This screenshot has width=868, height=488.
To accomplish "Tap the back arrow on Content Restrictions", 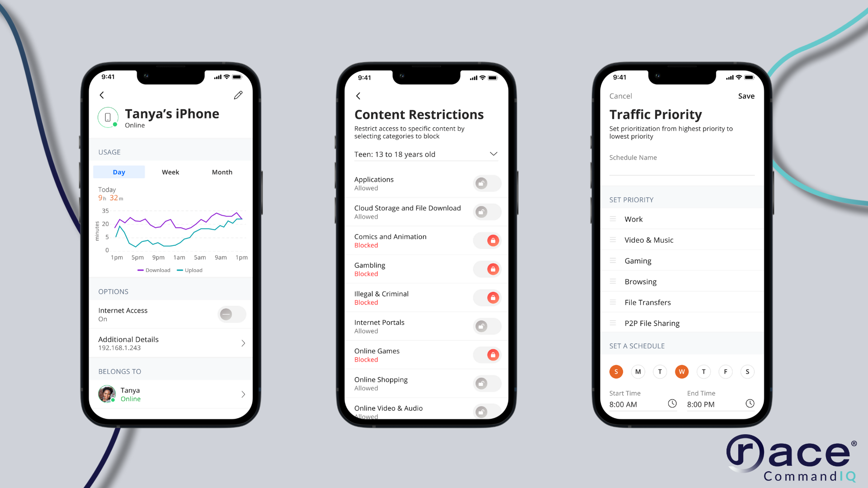I will [359, 96].
